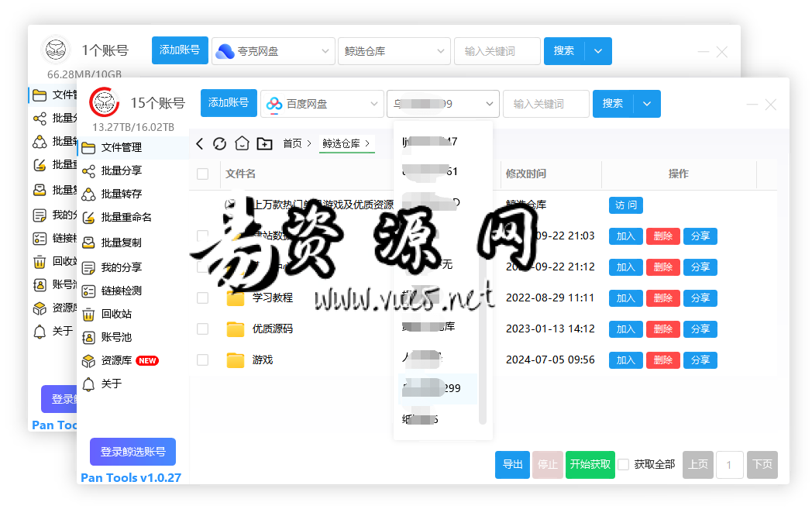Click the folder icon of 学习教程
The width and height of the screenshot is (812, 523).
pyautogui.click(x=236, y=298)
